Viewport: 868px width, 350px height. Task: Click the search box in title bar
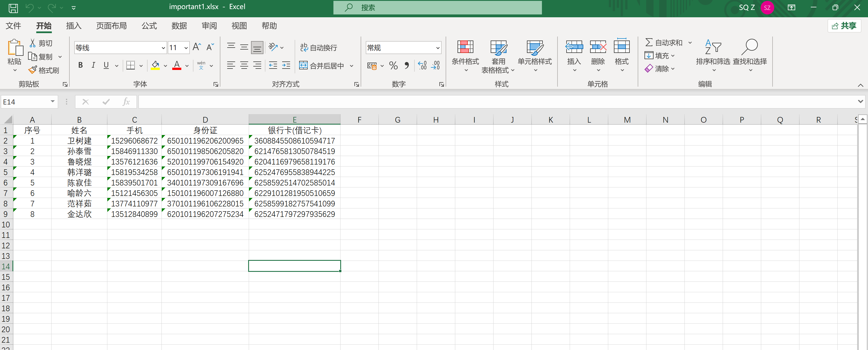[437, 7]
